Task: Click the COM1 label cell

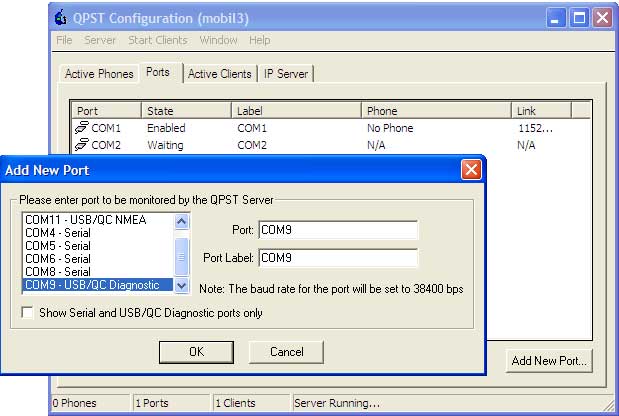Action: 252,128
